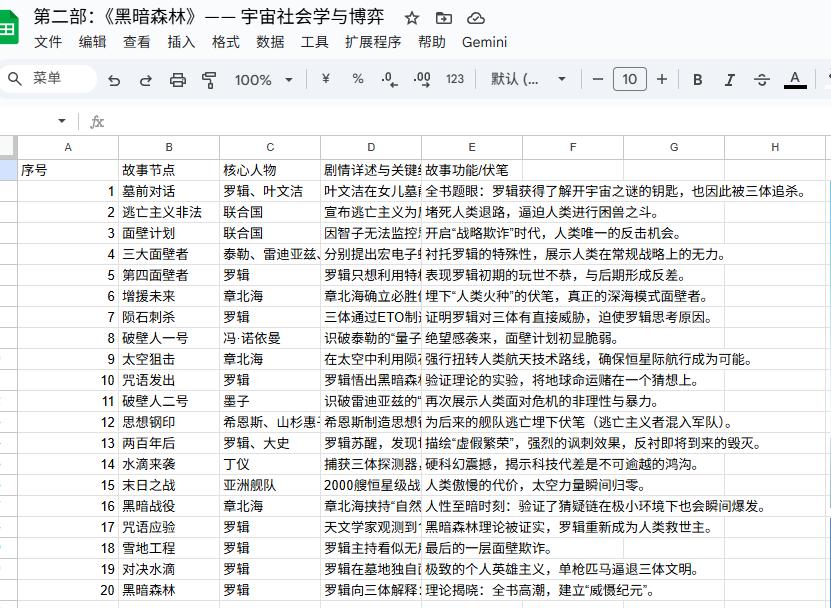Toggle italic formatting

point(730,79)
